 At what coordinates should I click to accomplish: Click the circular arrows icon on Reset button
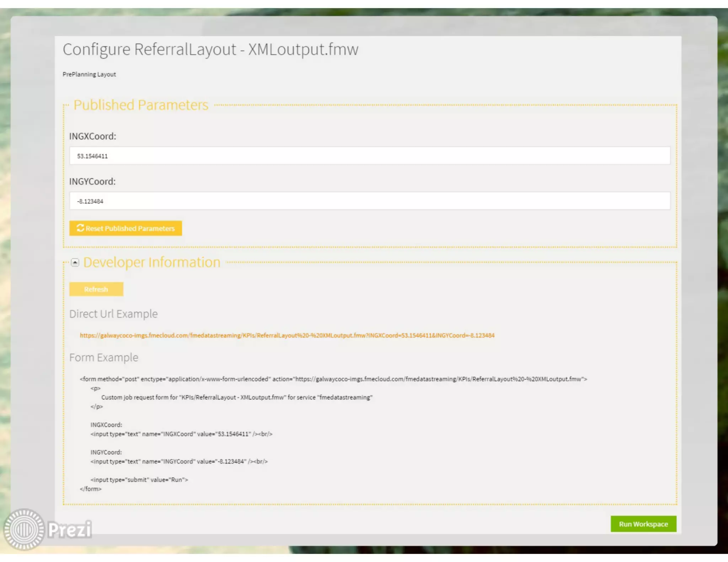pos(80,228)
